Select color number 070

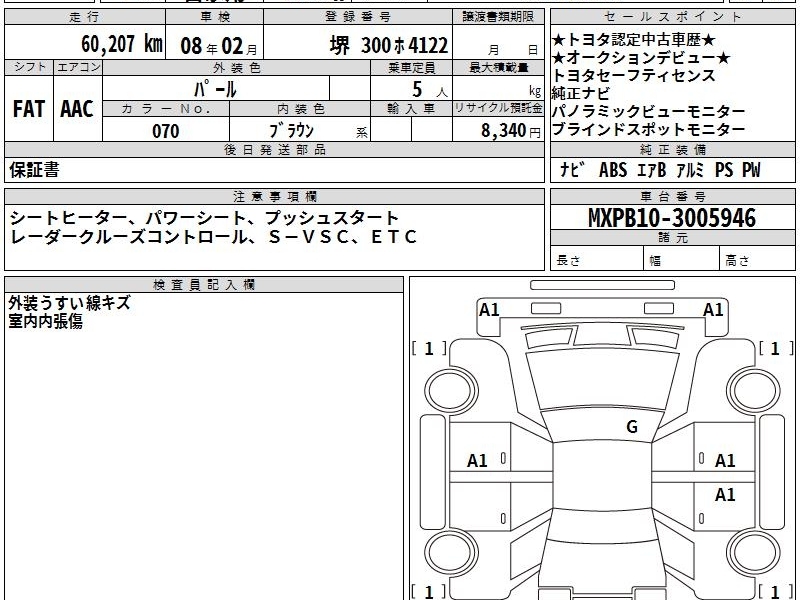[x=166, y=131]
